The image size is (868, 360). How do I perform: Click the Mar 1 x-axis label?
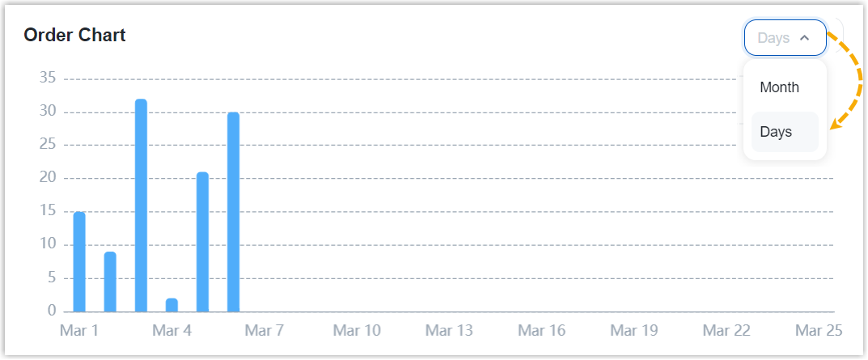coord(79,330)
